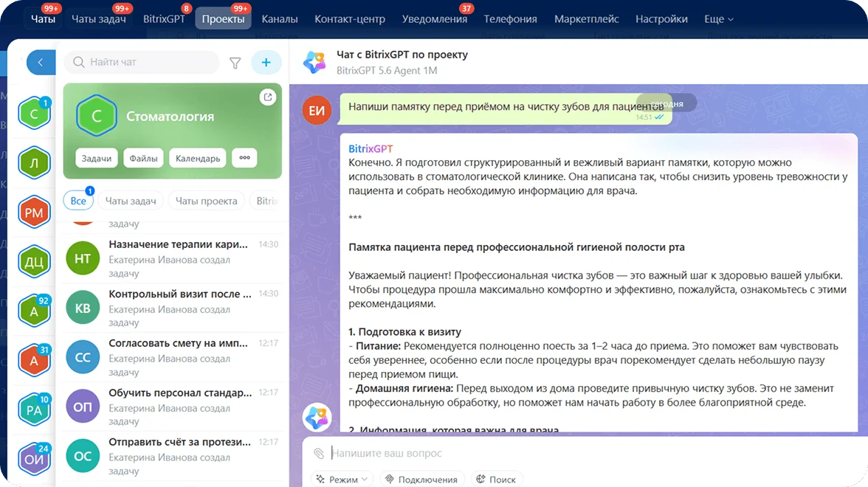868x487 pixels.
Task: Open the three-dots more menu in project card
Action: coord(245,158)
